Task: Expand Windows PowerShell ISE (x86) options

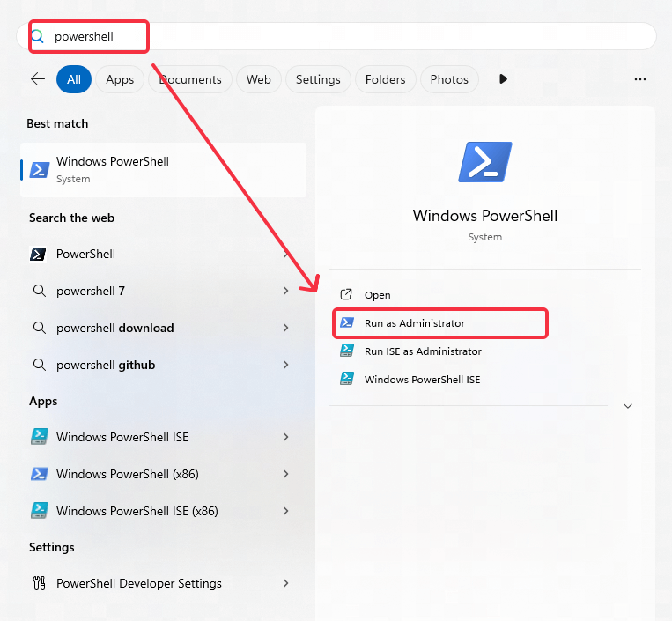Action: click(285, 511)
